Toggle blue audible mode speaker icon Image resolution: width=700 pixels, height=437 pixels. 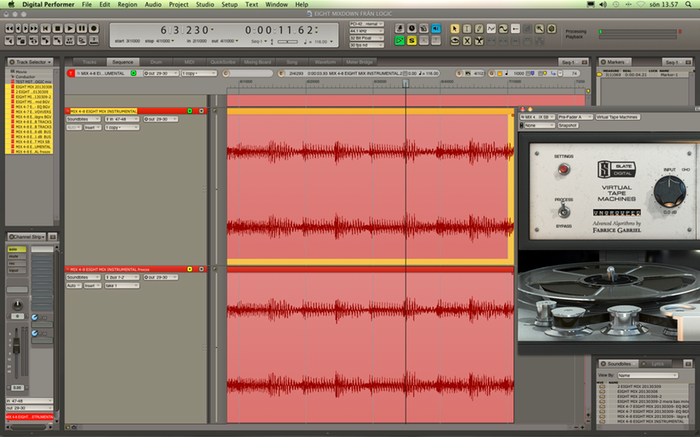click(436, 29)
